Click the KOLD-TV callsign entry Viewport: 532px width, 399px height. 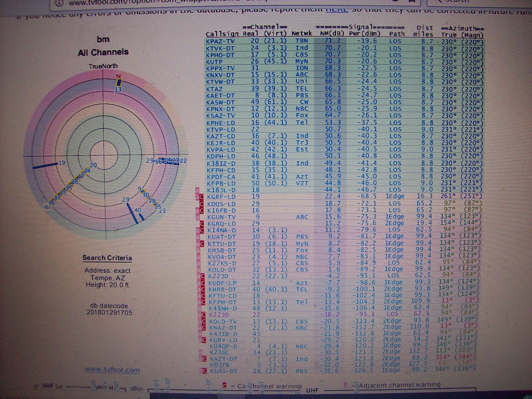click(223, 322)
